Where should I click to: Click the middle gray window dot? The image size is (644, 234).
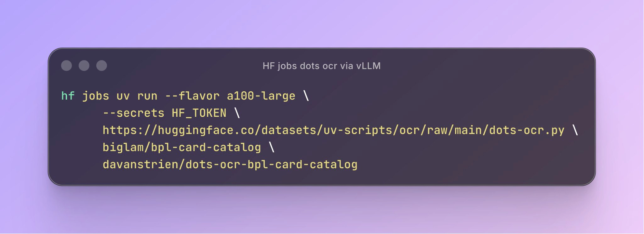click(84, 66)
